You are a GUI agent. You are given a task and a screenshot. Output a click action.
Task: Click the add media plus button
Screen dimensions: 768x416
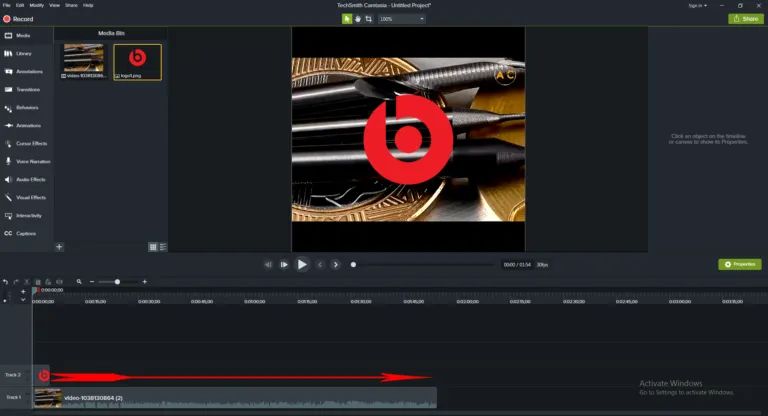point(59,246)
